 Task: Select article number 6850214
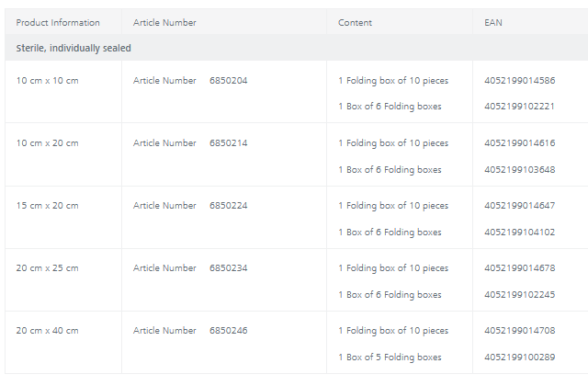click(x=228, y=143)
